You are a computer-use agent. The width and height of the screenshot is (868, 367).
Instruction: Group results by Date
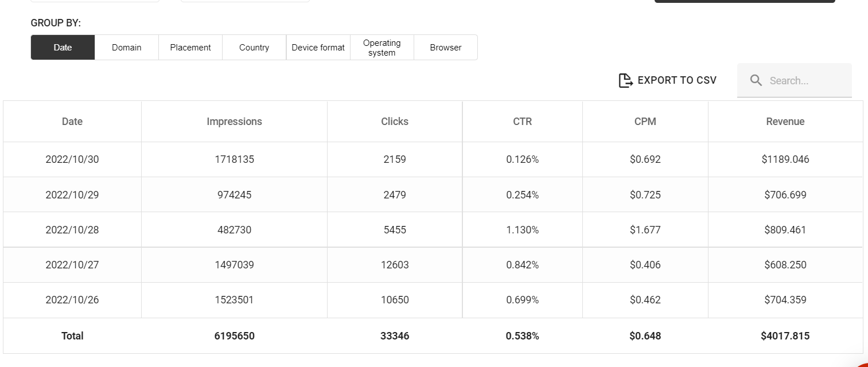63,48
